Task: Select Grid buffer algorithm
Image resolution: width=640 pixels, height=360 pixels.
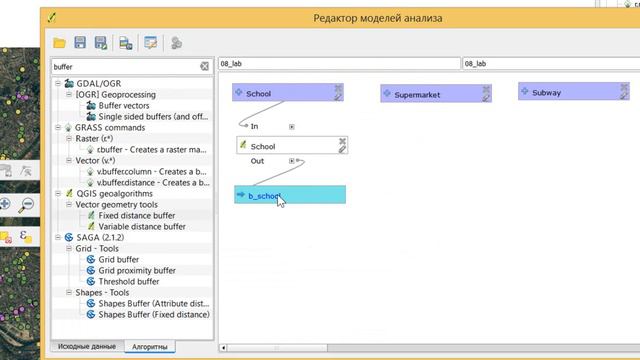Action: point(118,260)
